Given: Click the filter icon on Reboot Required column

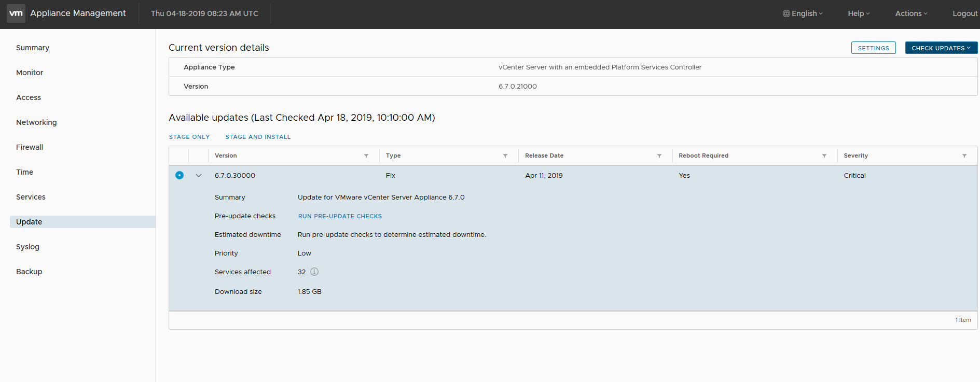Looking at the screenshot, I should (x=824, y=156).
